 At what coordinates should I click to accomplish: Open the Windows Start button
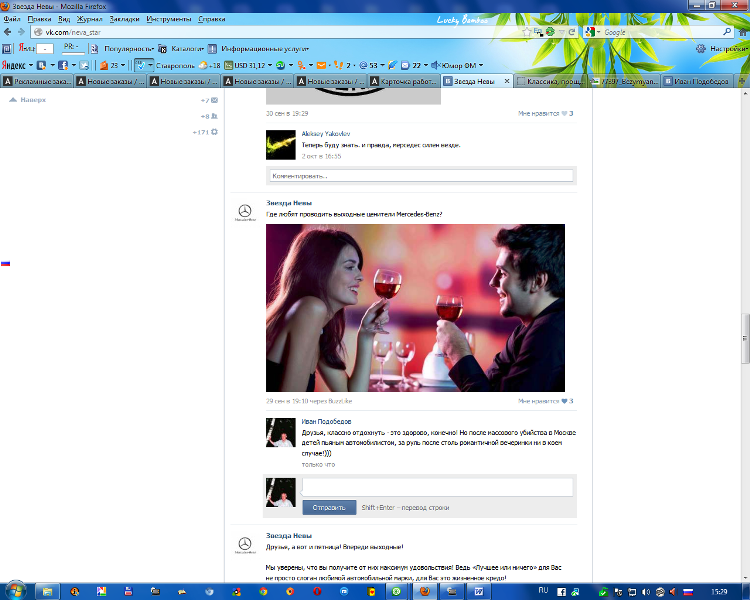tap(15, 591)
